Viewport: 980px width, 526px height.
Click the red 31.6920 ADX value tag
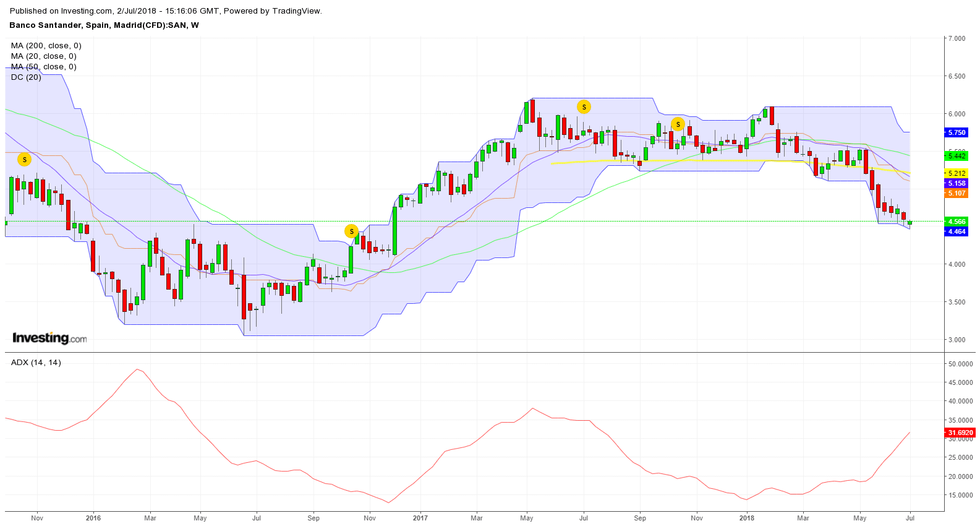(960, 433)
